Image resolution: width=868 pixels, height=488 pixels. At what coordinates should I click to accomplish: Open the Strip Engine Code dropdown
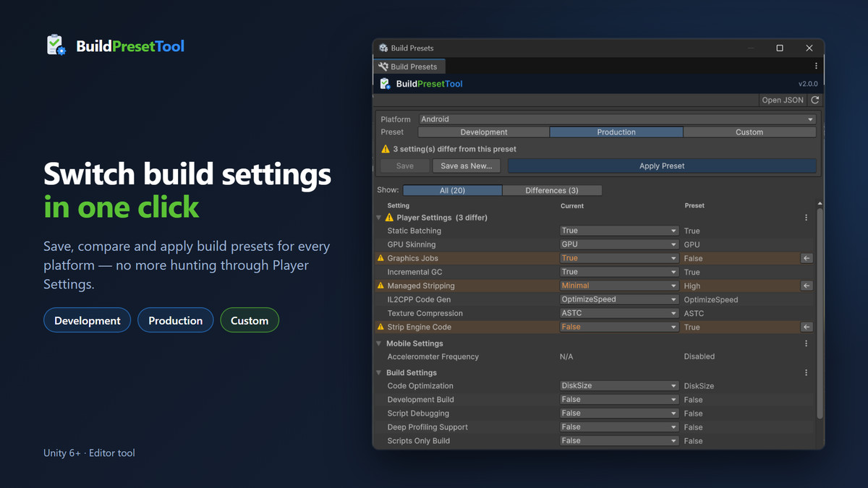click(619, 327)
